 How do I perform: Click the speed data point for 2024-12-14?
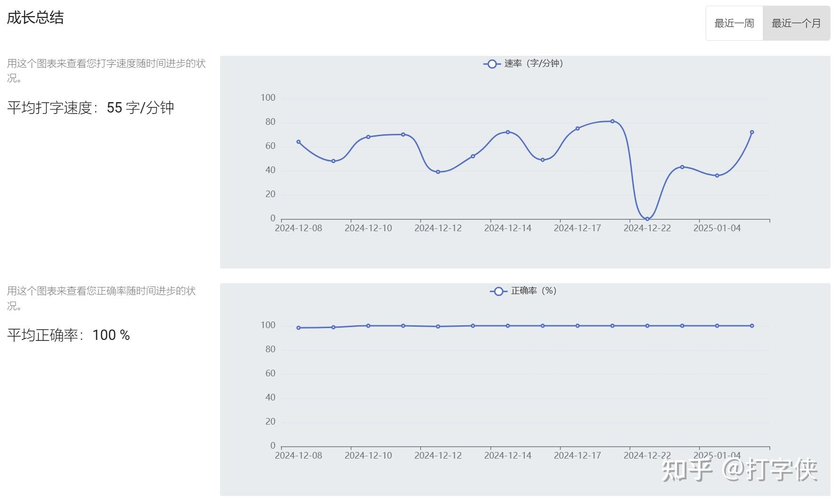508,132
